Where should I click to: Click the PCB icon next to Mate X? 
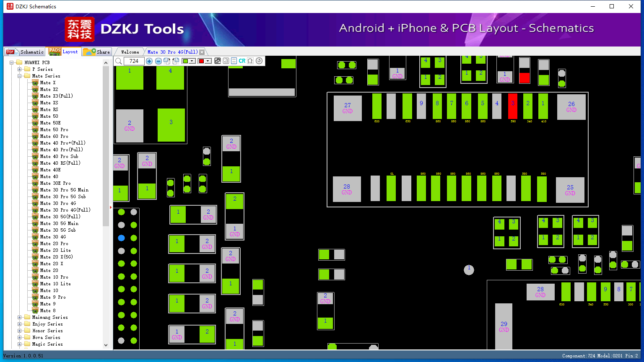coord(35,83)
